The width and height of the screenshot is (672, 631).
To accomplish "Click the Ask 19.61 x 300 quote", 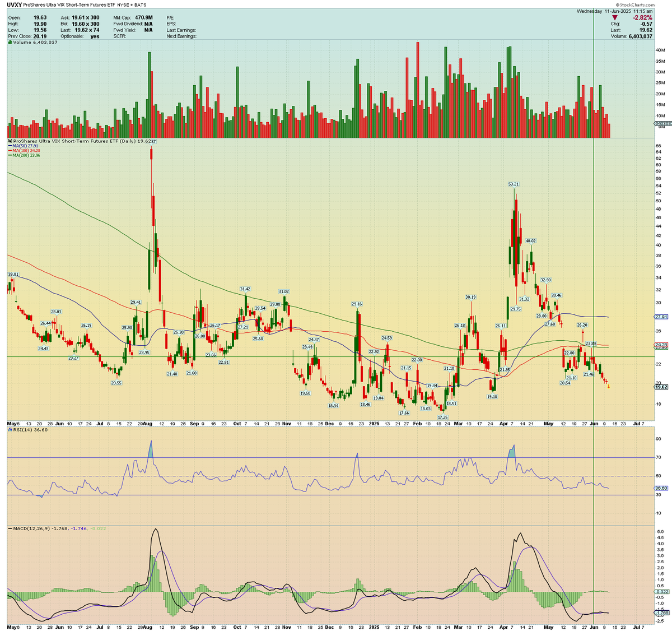I will coord(80,17).
